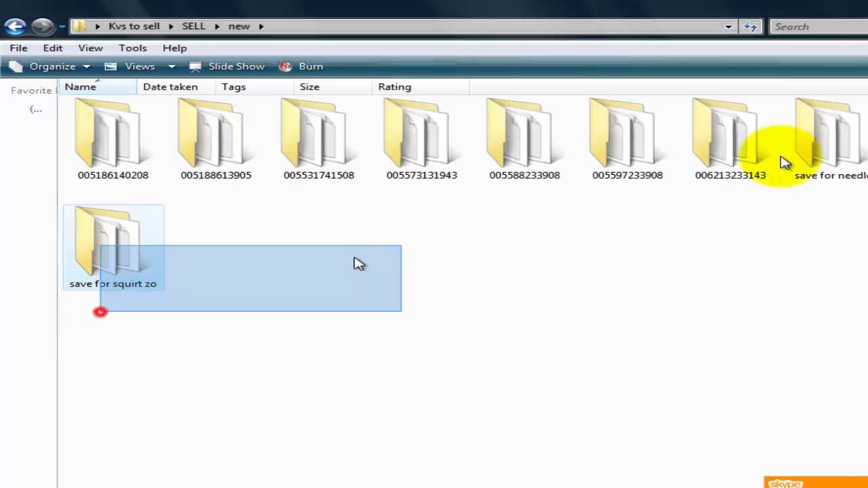The height and width of the screenshot is (488, 868).
Task: Open the File menu
Action: tap(18, 48)
